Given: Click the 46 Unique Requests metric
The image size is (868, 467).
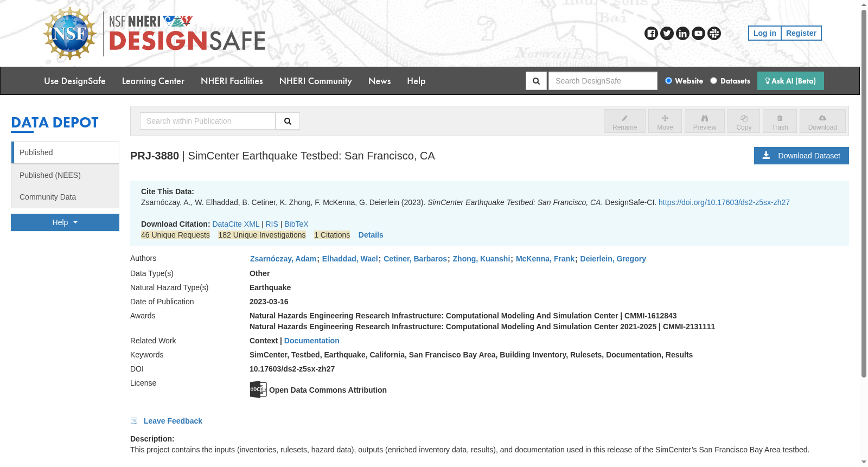Looking at the screenshot, I should [x=175, y=235].
